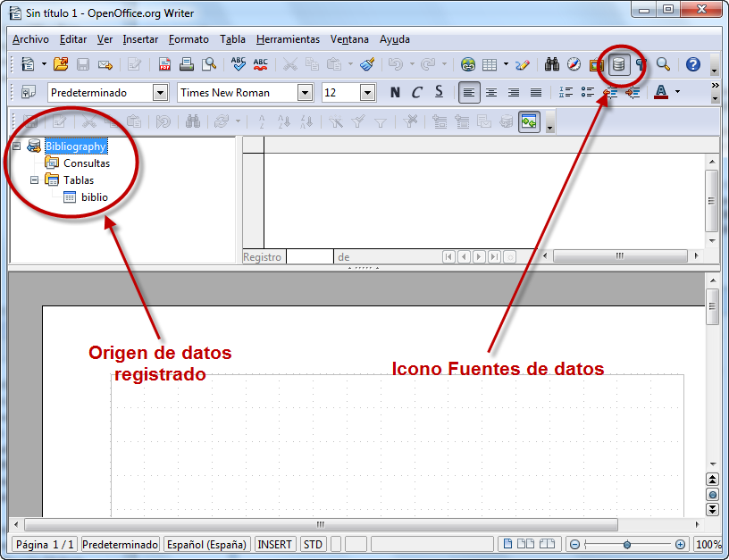Screen dimensions: 729x560
Task: Insert a table using the Table icon
Action: pyautogui.click(x=490, y=64)
